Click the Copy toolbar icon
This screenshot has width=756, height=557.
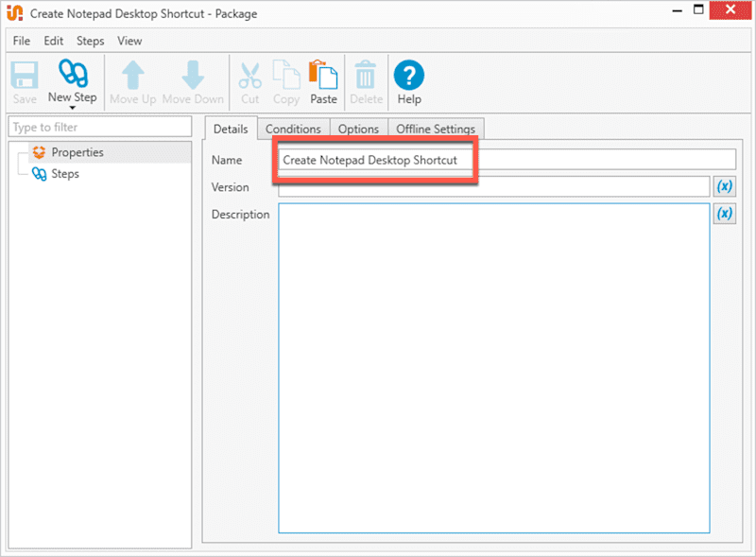286,75
